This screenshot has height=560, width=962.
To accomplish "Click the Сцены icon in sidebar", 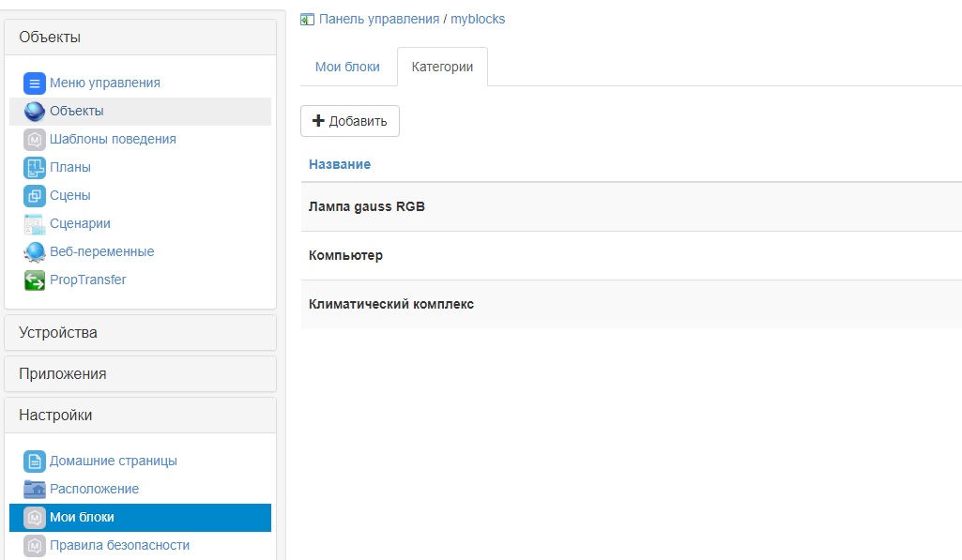I will (35, 196).
